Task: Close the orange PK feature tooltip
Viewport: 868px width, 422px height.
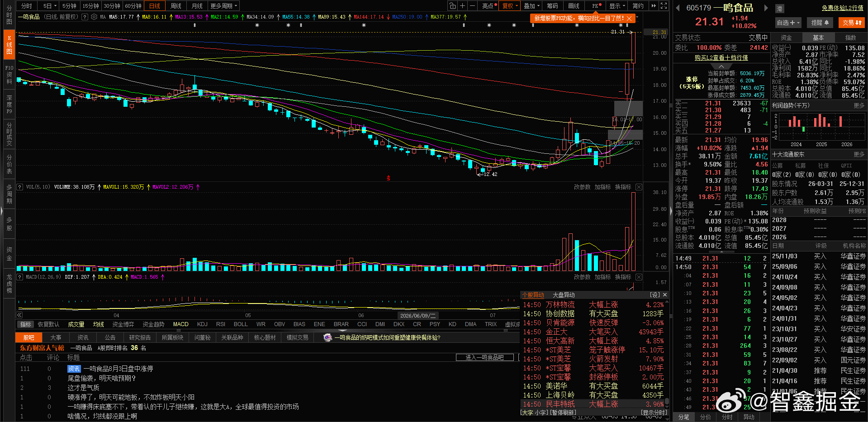Action: (x=629, y=18)
